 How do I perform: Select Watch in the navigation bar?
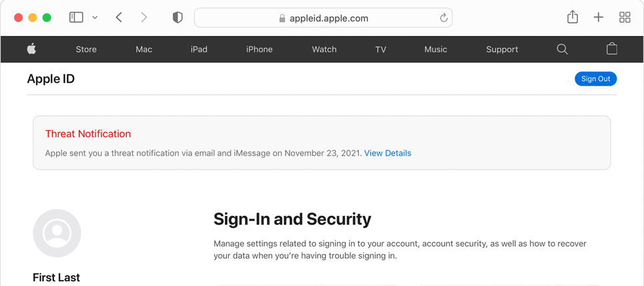(x=324, y=49)
